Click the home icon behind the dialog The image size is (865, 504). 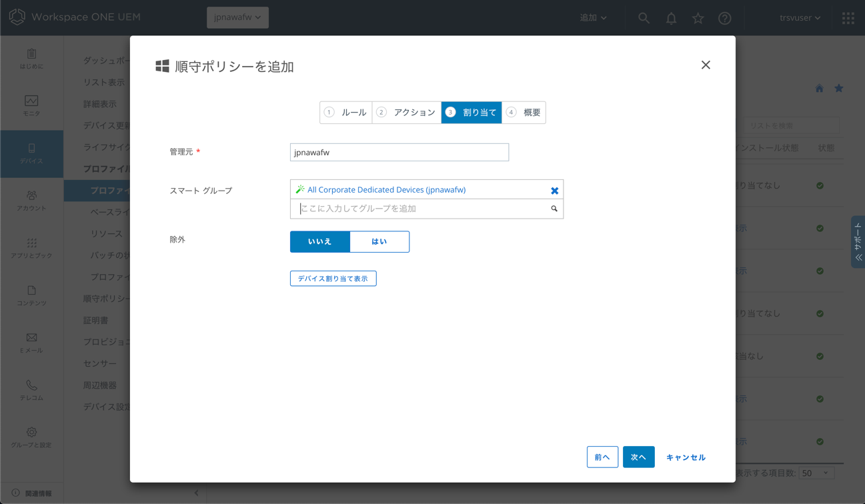tap(820, 89)
